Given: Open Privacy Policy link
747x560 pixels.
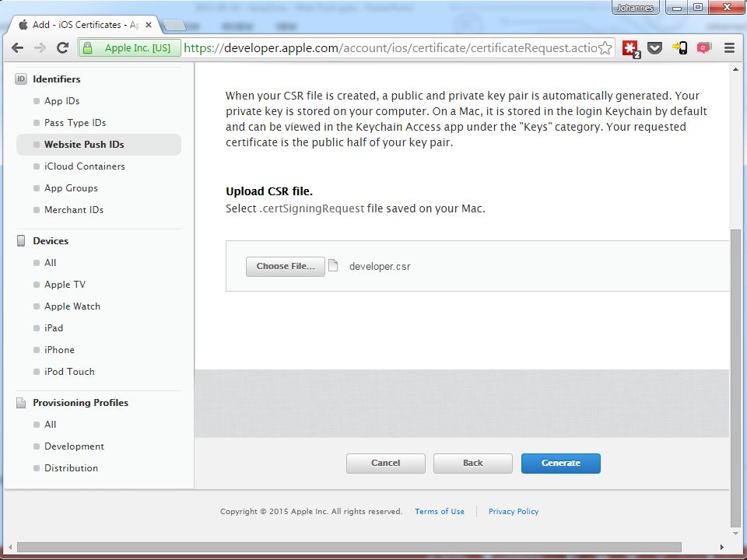Looking at the screenshot, I should 514,512.
